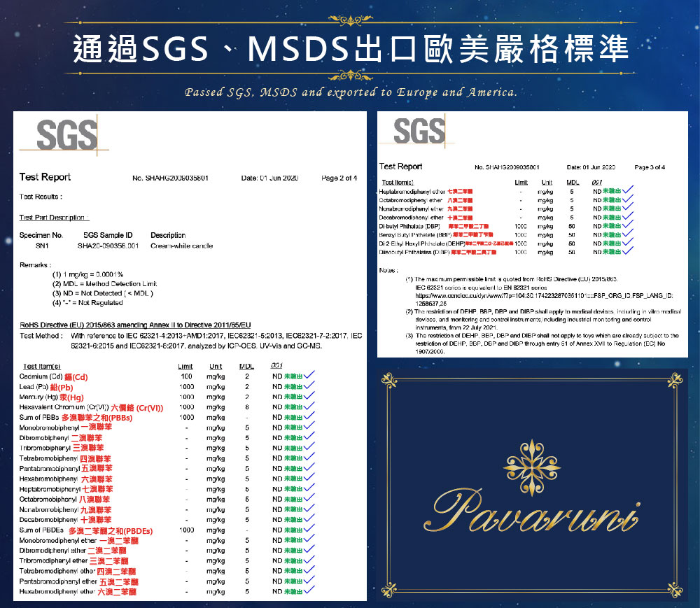Click the 'Page 2 of 4' label
The height and width of the screenshot is (608, 700).
tap(339, 178)
